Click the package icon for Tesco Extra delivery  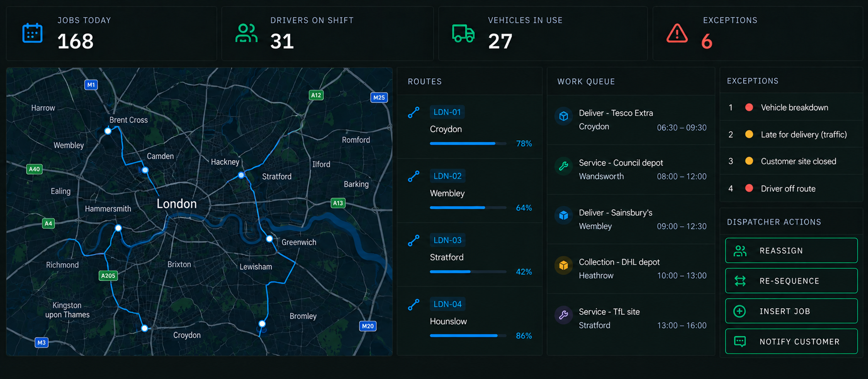[563, 116]
